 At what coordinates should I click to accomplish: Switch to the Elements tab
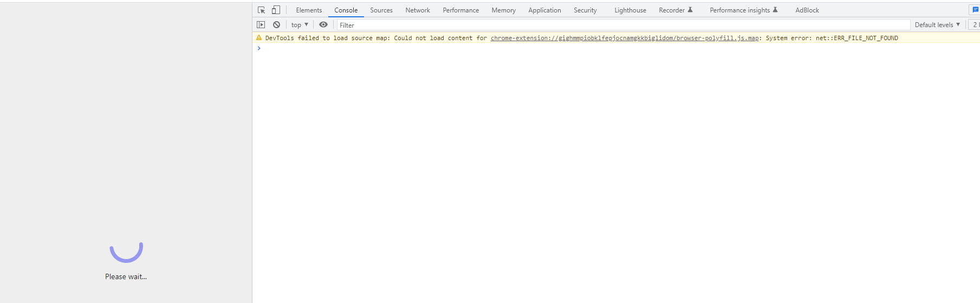click(309, 10)
